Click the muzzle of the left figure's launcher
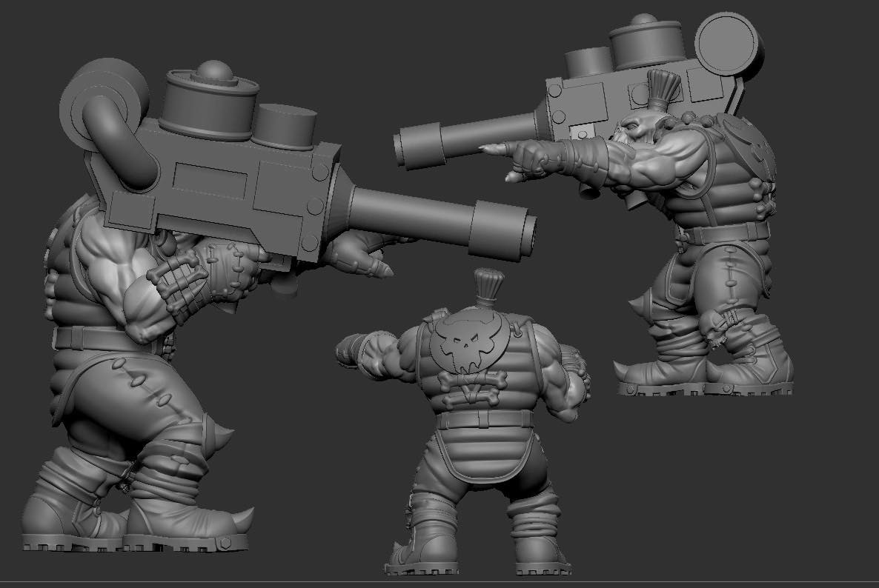 (502, 231)
